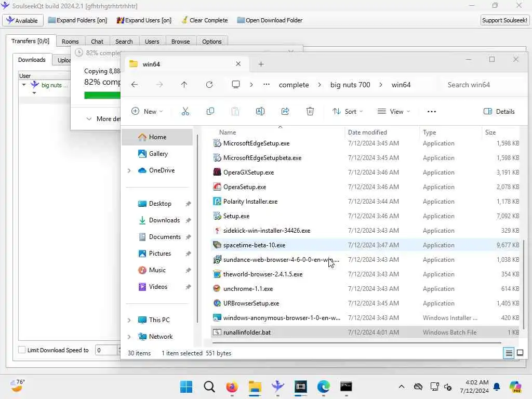Switch to large thumbnails view icon in status bar
This screenshot has height=399, width=532.
click(520, 353)
